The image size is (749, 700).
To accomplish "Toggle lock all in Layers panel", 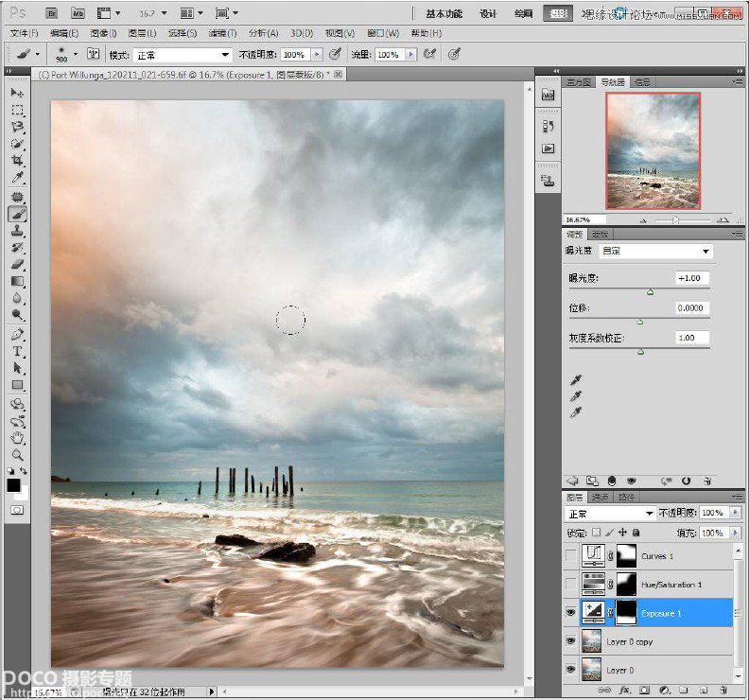I will [x=636, y=533].
